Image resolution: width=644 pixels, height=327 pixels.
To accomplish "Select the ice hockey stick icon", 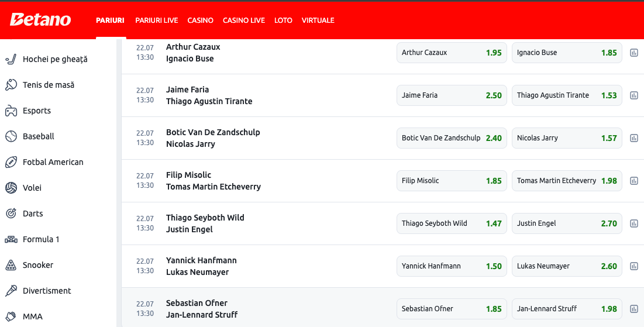I will point(11,59).
